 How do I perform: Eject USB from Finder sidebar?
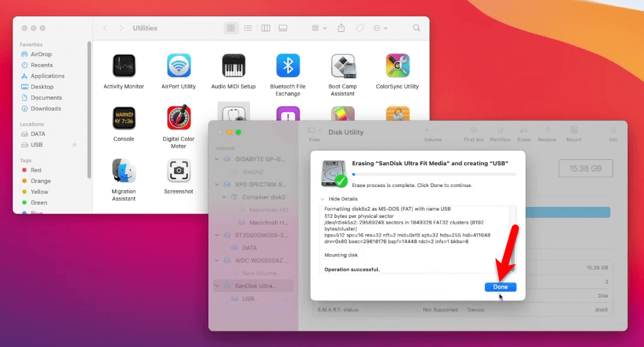pos(74,145)
